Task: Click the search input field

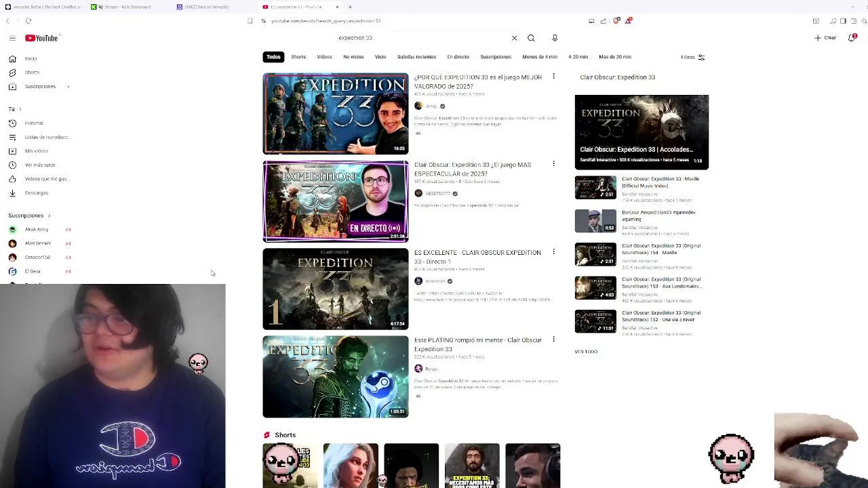Action: [420, 38]
